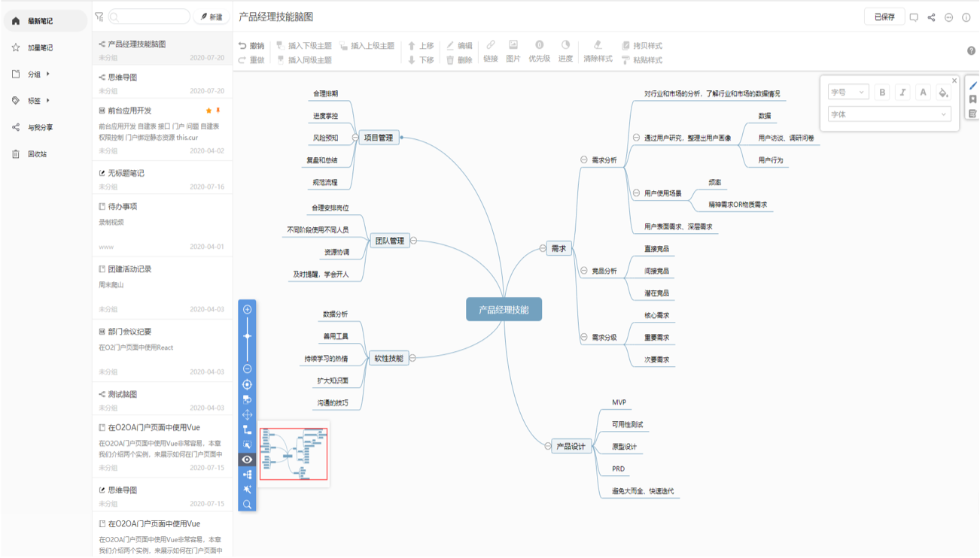
Task: Click the 新建 new note button
Action: tap(212, 17)
